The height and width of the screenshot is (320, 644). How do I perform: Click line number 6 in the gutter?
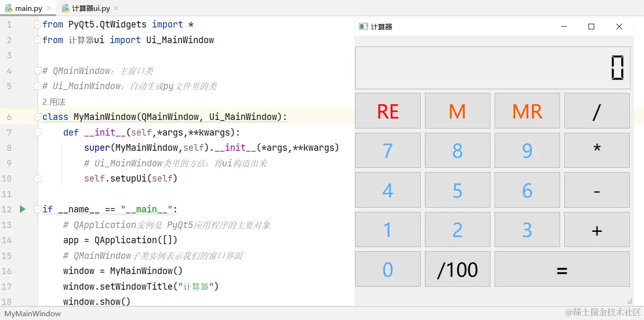point(9,117)
